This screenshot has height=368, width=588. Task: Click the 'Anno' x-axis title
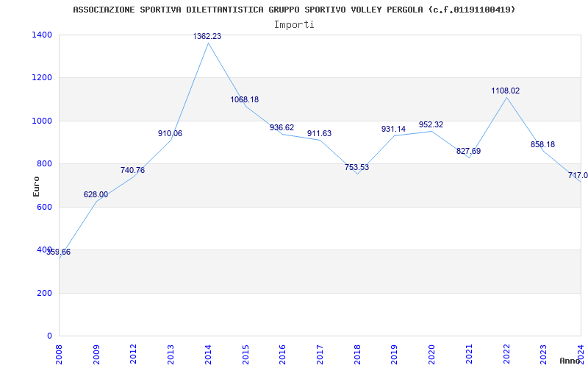570,361
